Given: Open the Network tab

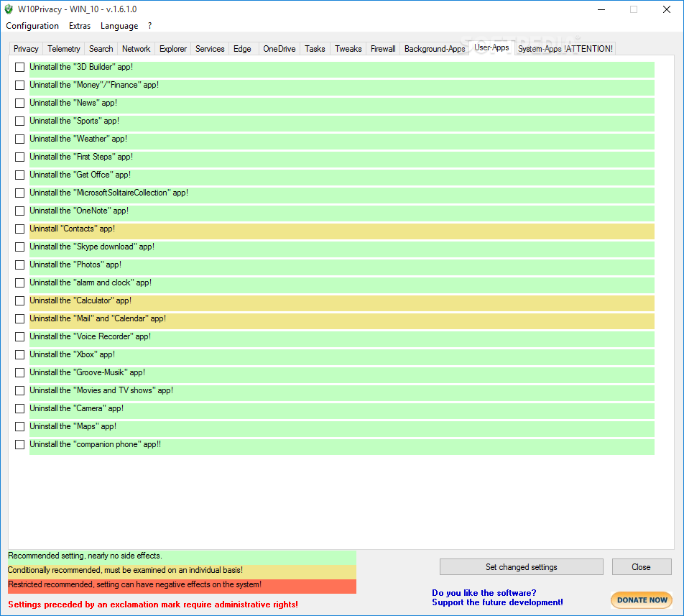Looking at the screenshot, I should pos(136,49).
